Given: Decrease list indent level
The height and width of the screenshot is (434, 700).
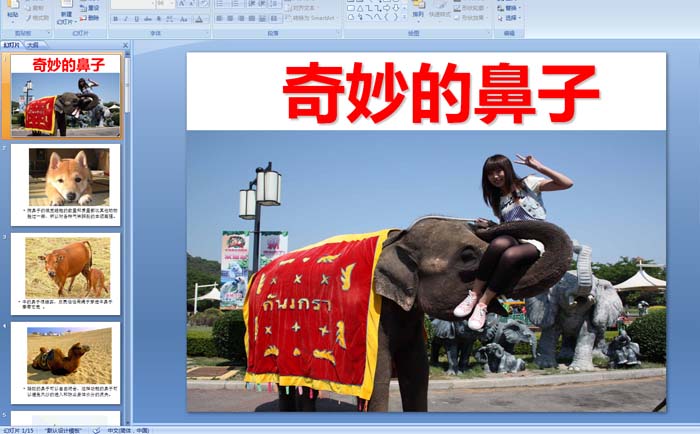Looking at the screenshot, I should [252, 4].
